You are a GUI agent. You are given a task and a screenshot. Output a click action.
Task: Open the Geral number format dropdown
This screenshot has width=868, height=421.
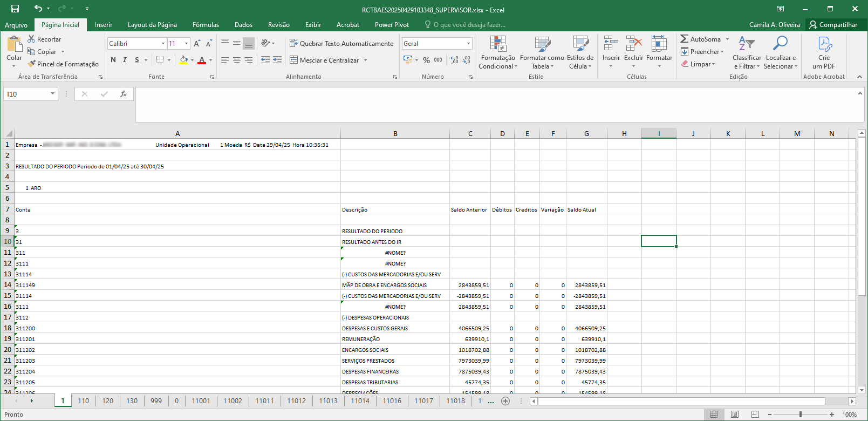pyautogui.click(x=468, y=44)
